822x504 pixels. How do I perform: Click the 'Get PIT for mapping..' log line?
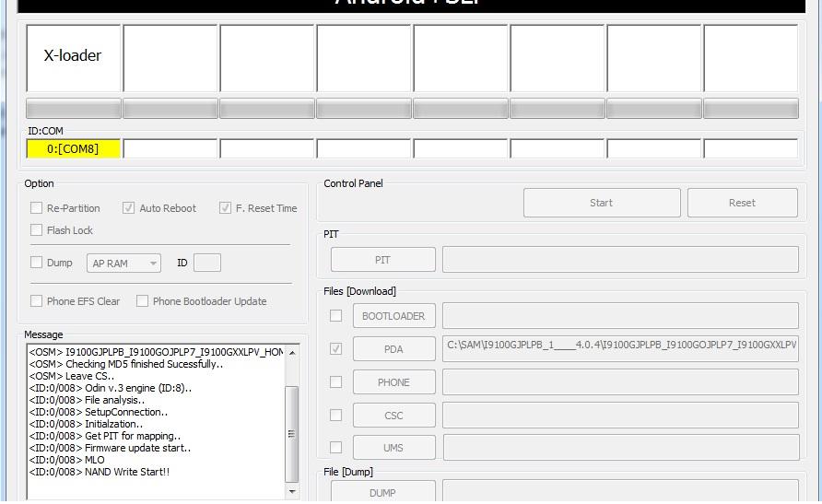tap(105, 436)
